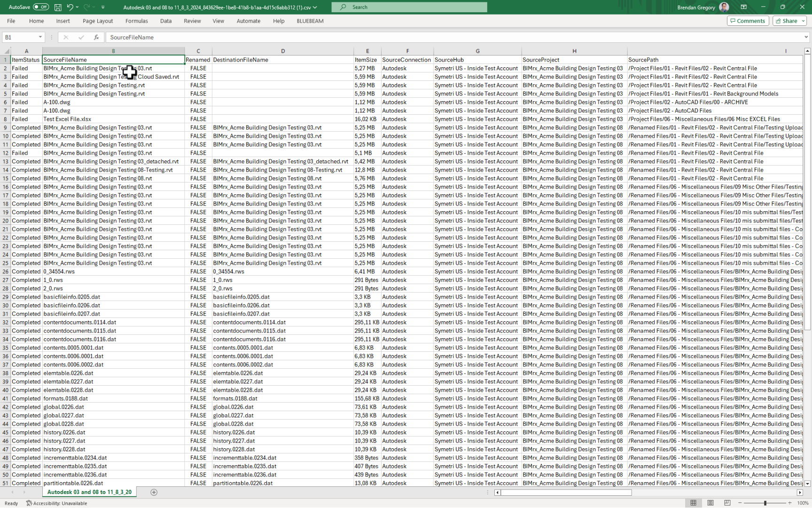Click the New Sheet plus icon

[x=154, y=492]
